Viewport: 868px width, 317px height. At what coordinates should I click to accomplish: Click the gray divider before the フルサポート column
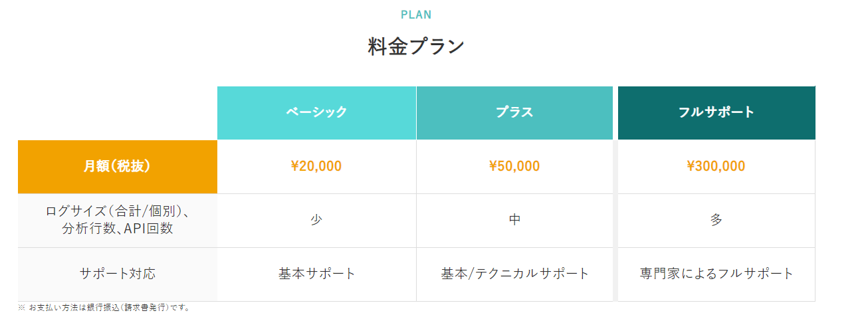coord(615,219)
